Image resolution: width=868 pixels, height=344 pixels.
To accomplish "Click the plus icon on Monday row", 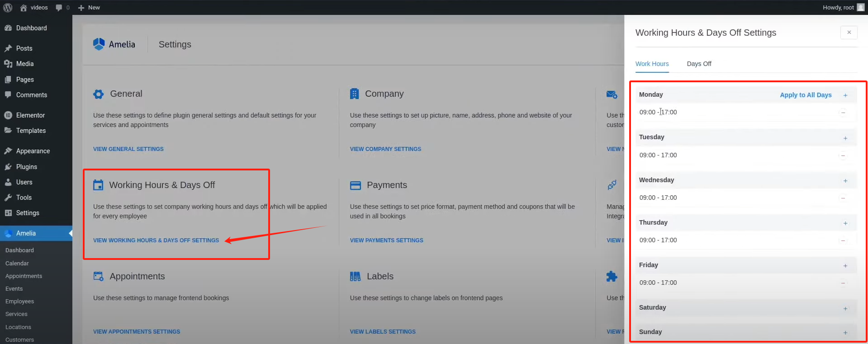I will pos(845,95).
